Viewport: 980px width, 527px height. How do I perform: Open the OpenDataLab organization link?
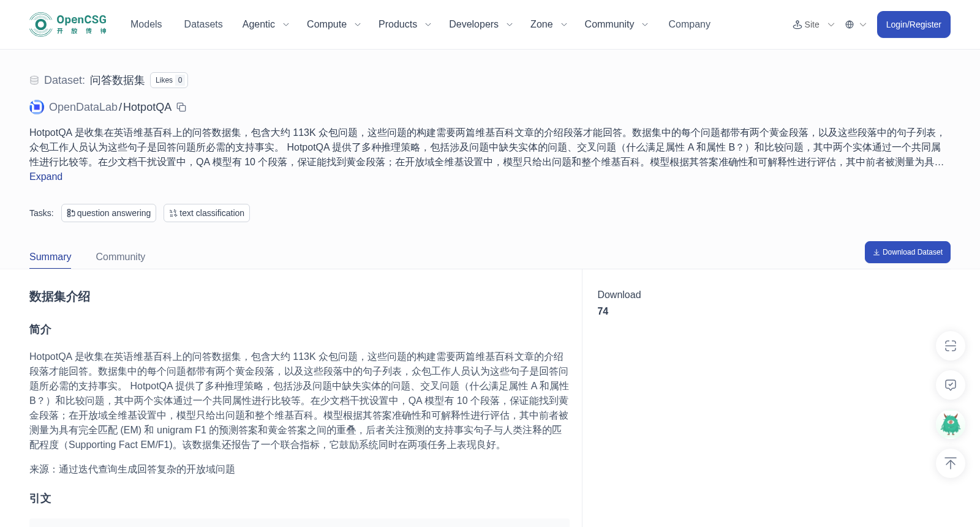click(83, 107)
